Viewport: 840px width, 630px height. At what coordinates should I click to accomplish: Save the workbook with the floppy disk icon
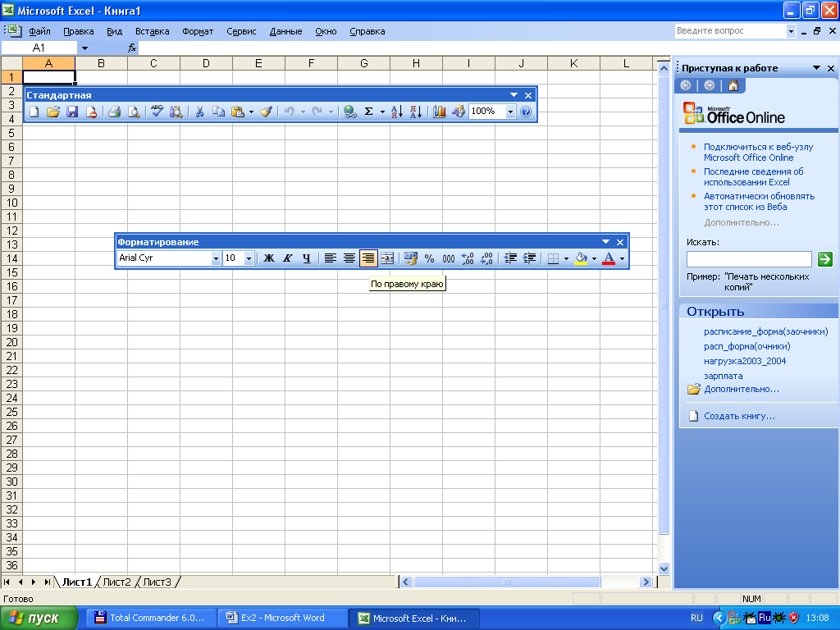[72, 112]
